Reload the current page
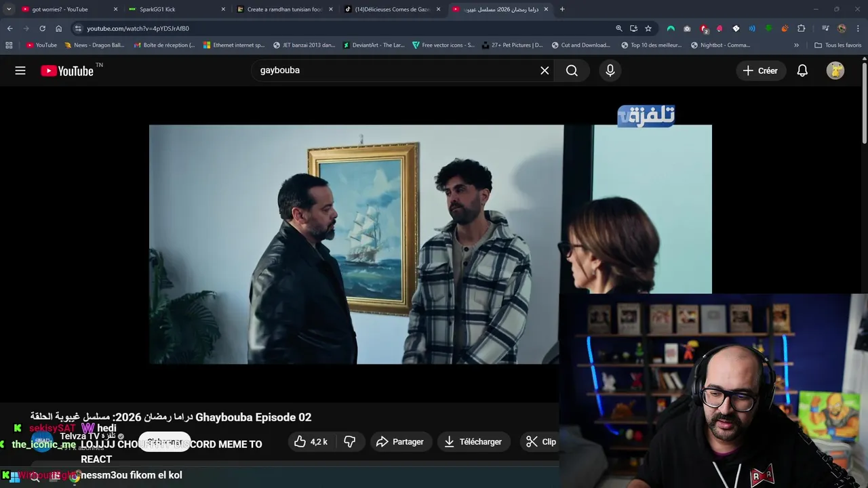Screen dimensions: 868x488 tap(42, 28)
